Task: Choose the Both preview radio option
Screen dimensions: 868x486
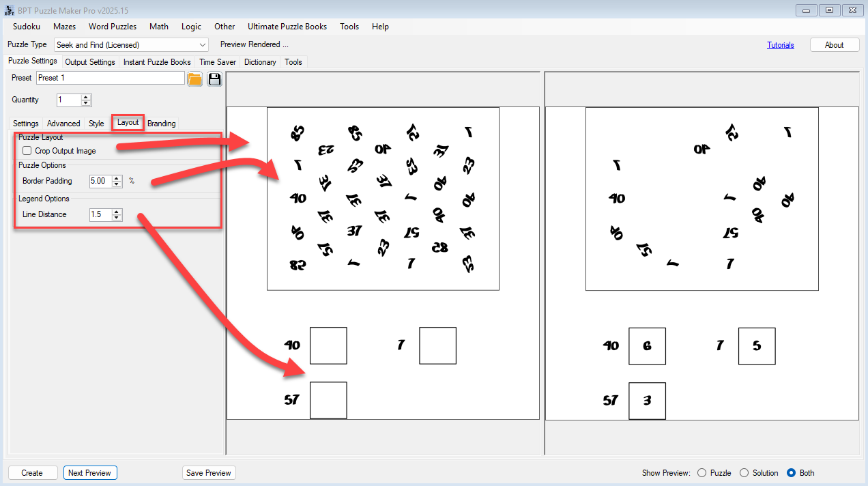Action: (792, 473)
